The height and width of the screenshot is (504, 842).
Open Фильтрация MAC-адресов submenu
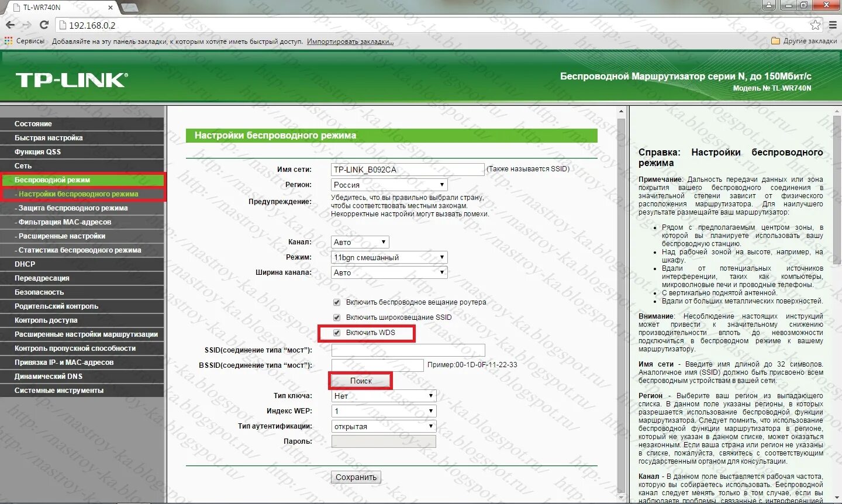tap(82, 222)
